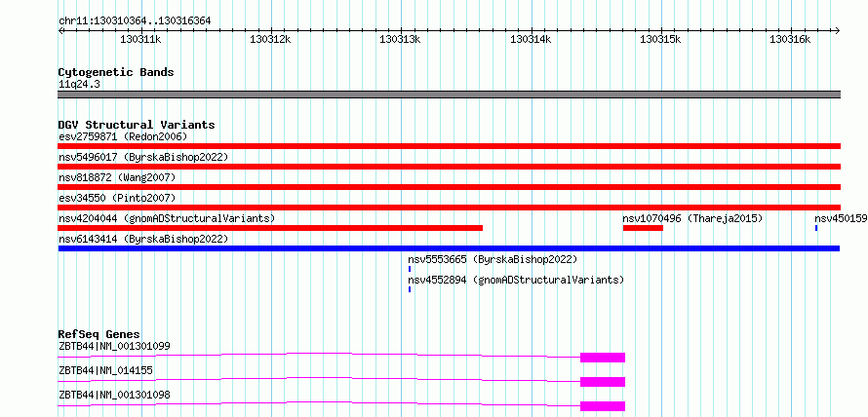Select the long blue bar of nsv6143414

pos(449,248)
